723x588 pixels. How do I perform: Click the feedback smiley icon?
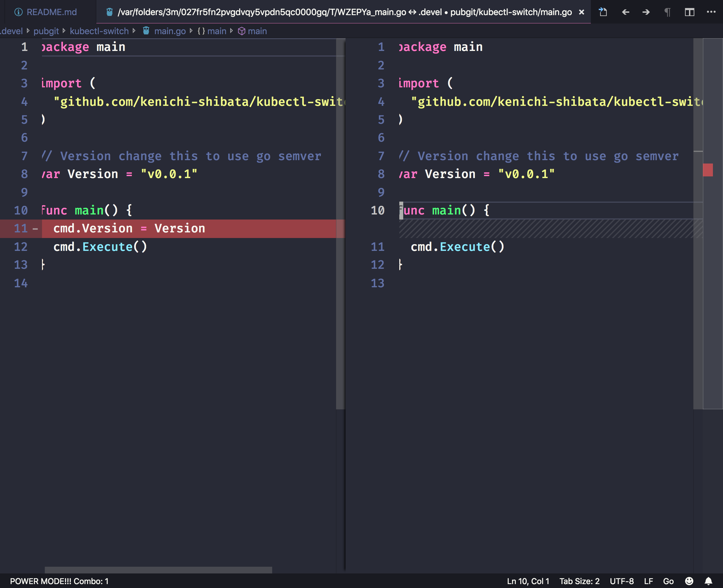coord(689,581)
